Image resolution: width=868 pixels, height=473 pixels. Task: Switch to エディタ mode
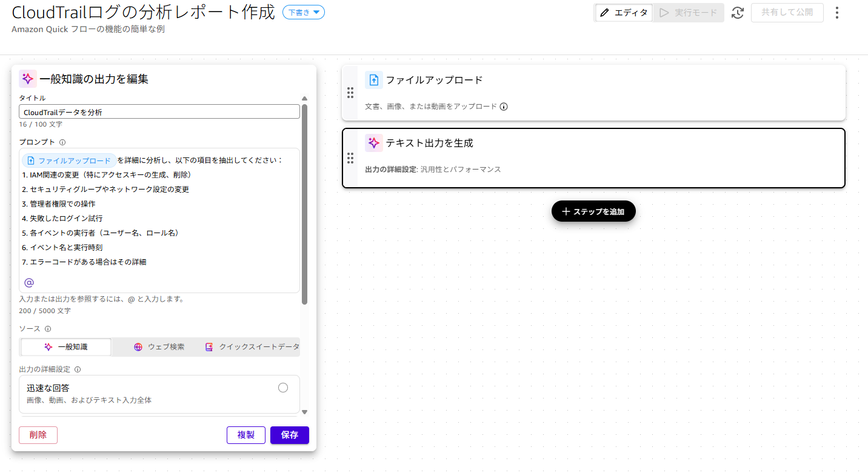point(624,13)
